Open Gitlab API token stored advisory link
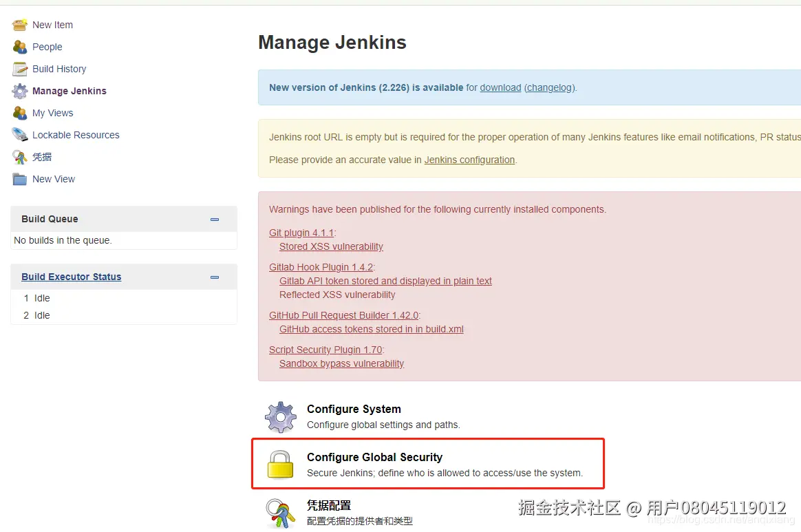Viewport: 801px width, 532px height. [x=385, y=281]
